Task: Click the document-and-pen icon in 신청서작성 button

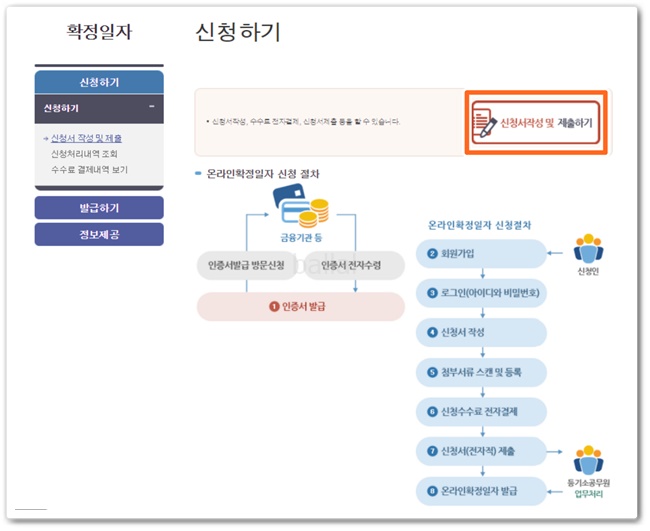Action: (485, 122)
